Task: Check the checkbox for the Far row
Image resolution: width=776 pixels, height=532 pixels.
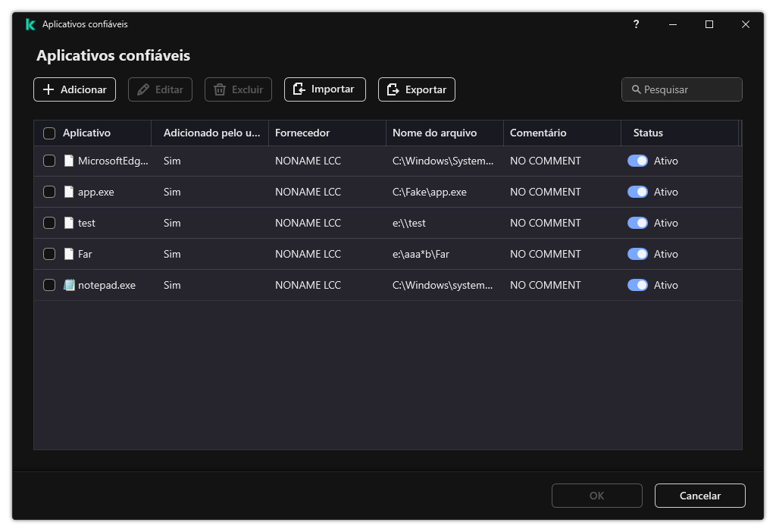Action: click(49, 253)
